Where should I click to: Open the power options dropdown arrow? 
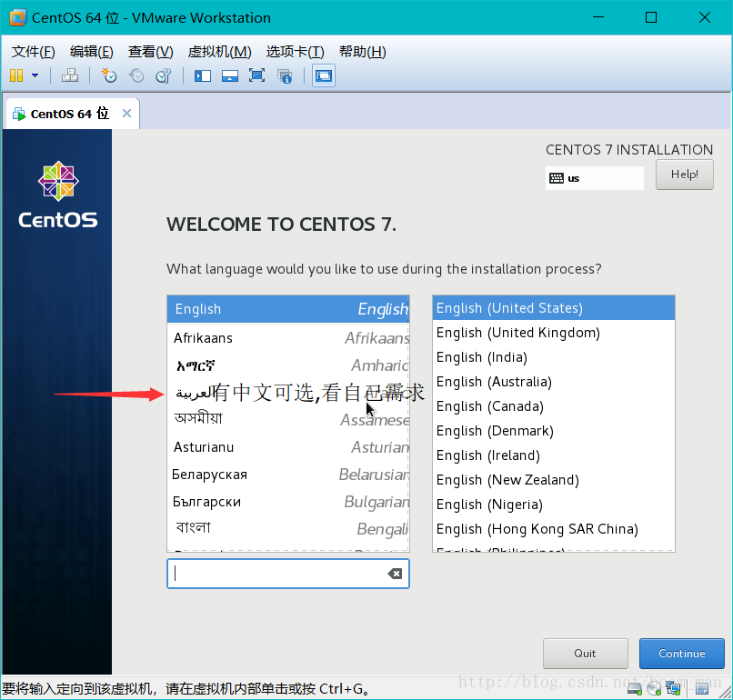click(35, 75)
